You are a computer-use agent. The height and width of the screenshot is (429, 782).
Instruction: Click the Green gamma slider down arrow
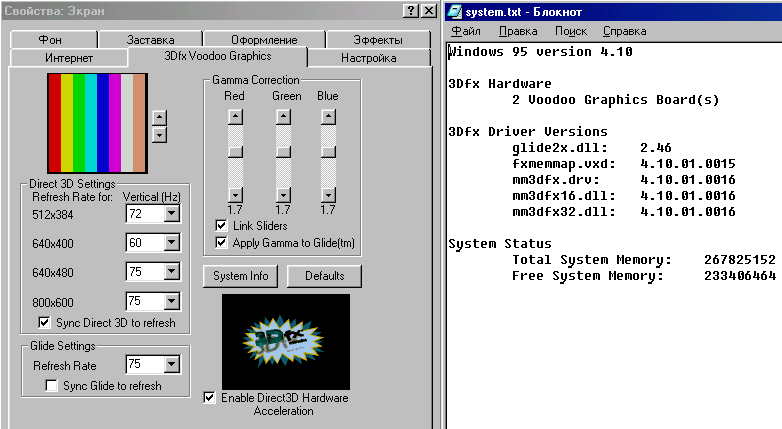(x=283, y=195)
